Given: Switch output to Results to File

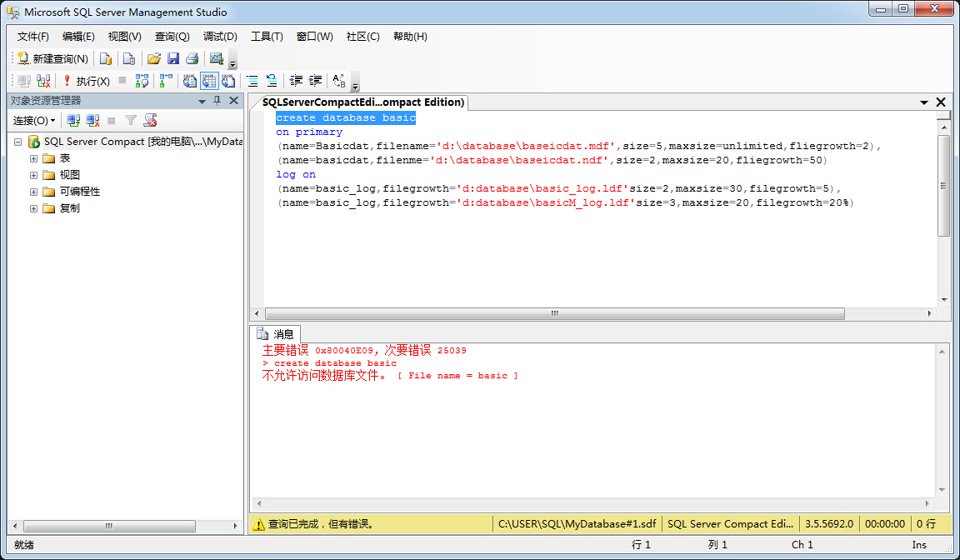Looking at the screenshot, I should (x=228, y=81).
